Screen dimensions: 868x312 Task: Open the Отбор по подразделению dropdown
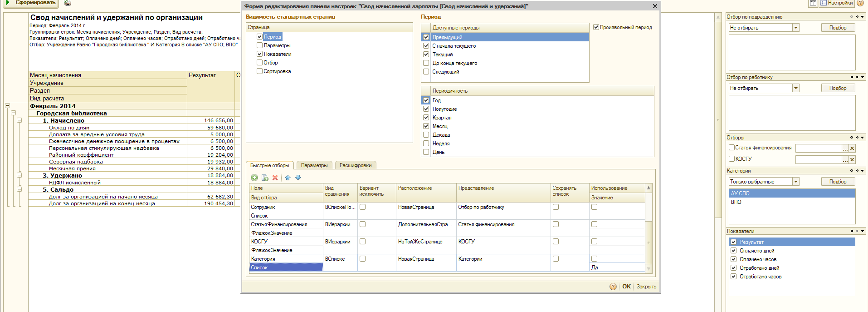pos(796,28)
